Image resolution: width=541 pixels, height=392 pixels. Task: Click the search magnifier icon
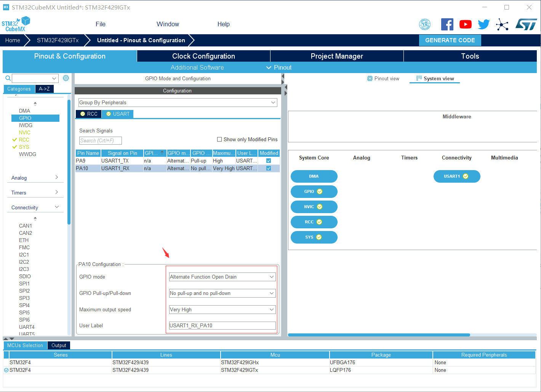(8, 78)
